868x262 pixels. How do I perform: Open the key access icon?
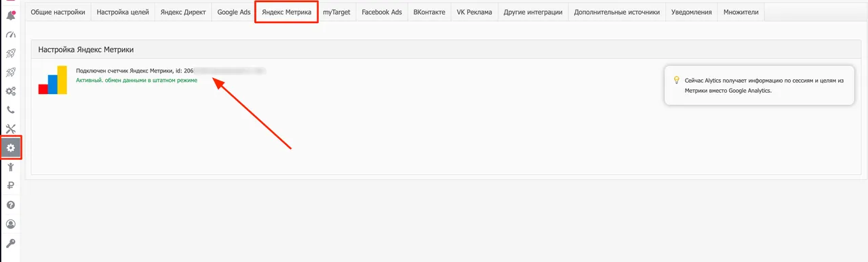(10, 242)
